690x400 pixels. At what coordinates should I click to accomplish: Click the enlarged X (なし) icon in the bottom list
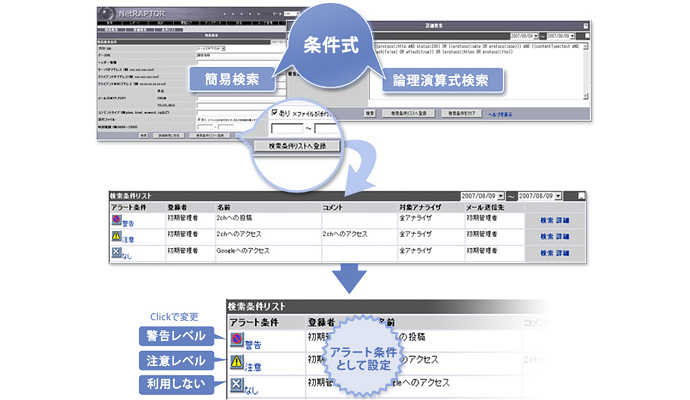(x=237, y=385)
